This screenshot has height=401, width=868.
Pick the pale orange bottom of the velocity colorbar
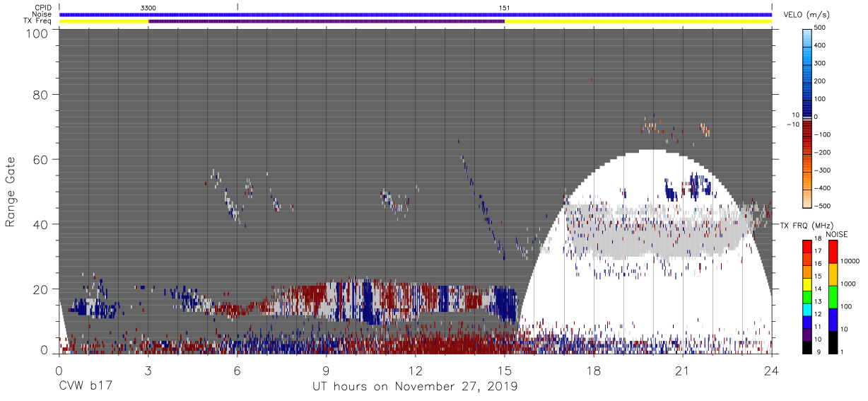pyautogui.click(x=808, y=199)
